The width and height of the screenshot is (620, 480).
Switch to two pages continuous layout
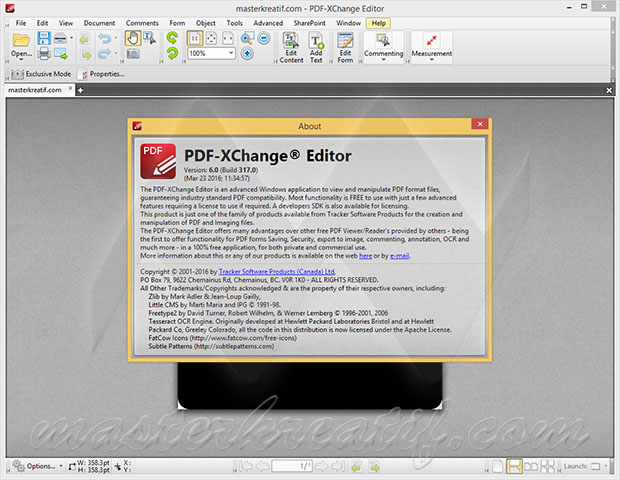(548, 466)
